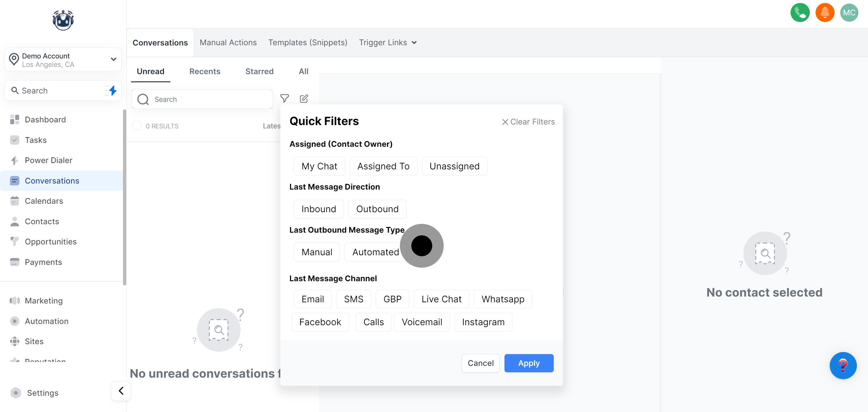Click the filter funnel icon
868x412 pixels.
285,98
